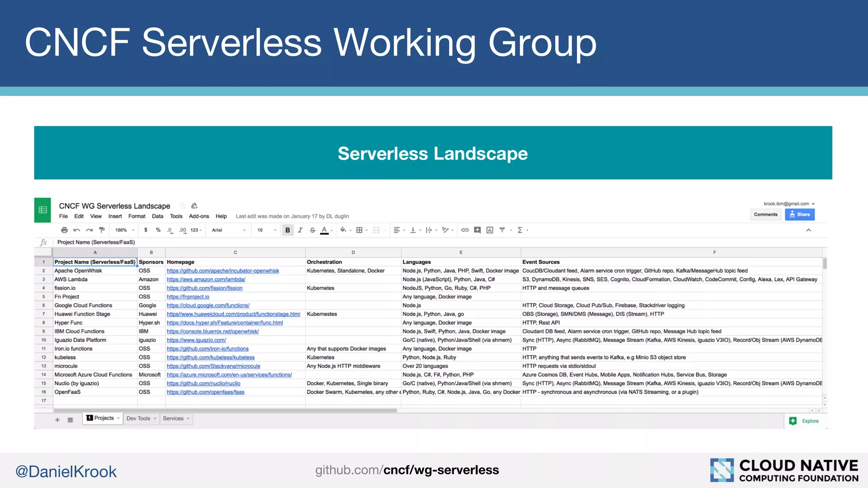Open the Insert menu
The width and height of the screenshot is (868, 488).
coord(115,216)
